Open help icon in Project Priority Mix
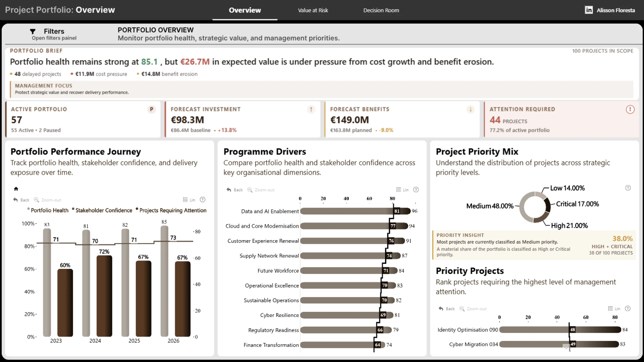644x362 pixels. pos(628,188)
